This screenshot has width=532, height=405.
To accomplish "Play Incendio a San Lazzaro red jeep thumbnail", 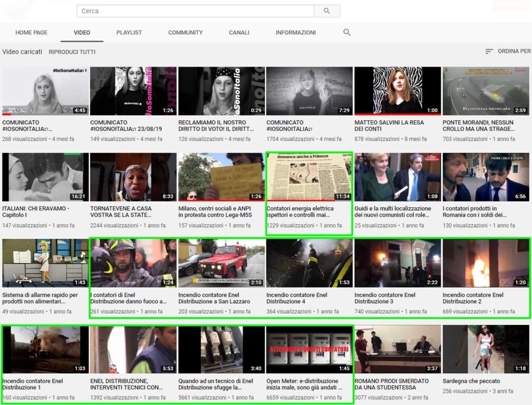I will point(221,263).
